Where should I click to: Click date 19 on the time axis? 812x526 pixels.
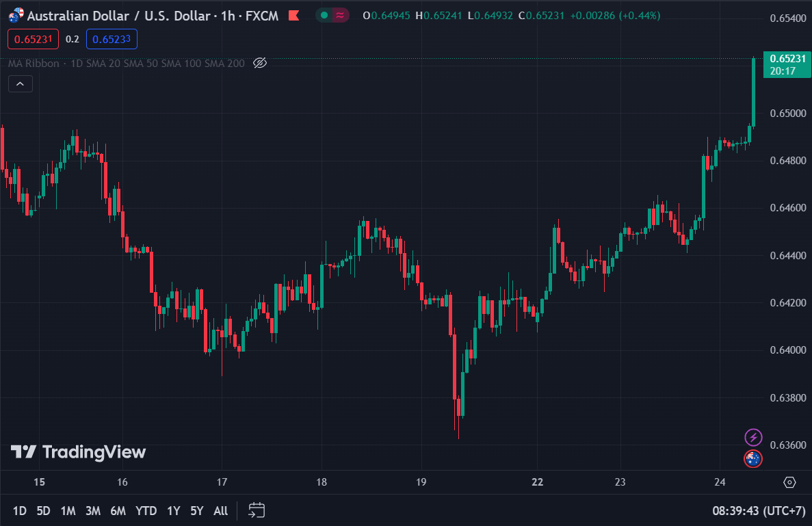click(x=421, y=482)
